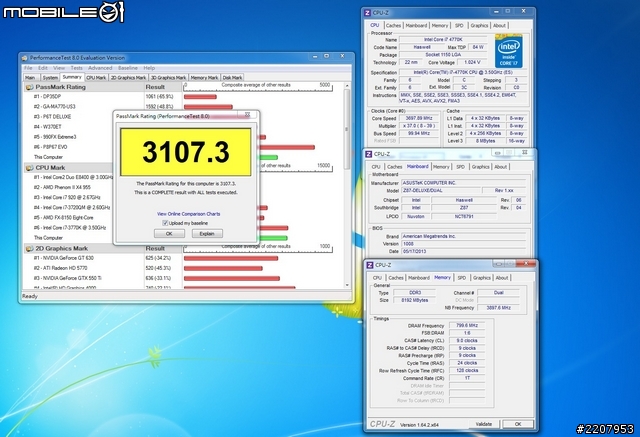
Task: Click the CPU-Z icon in the top CPU window title
Action: [x=367, y=13]
